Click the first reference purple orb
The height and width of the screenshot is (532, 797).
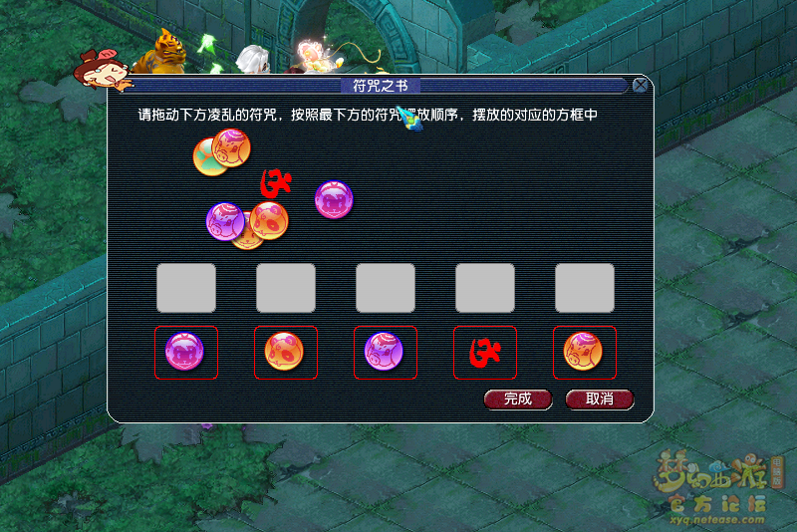coord(184,351)
